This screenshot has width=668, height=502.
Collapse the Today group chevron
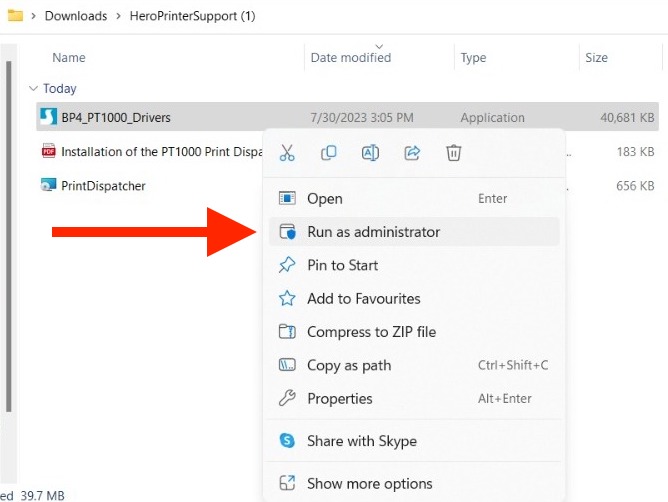click(x=34, y=89)
